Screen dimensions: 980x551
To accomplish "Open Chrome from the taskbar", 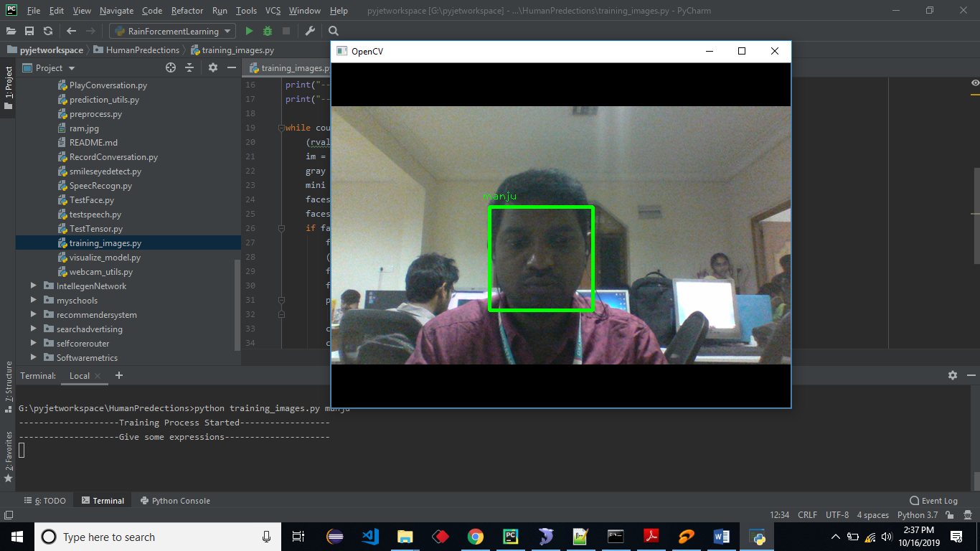I will click(x=475, y=536).
